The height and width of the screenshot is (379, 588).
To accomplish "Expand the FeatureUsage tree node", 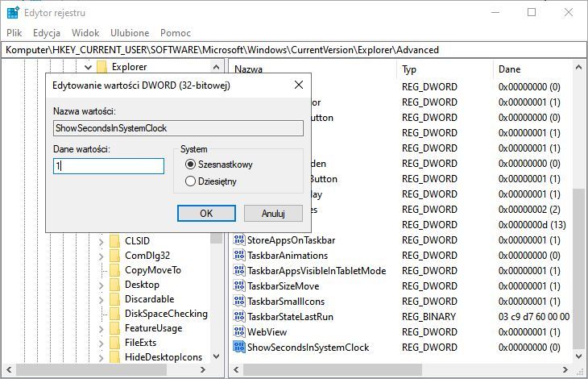I will click(102, 328).
